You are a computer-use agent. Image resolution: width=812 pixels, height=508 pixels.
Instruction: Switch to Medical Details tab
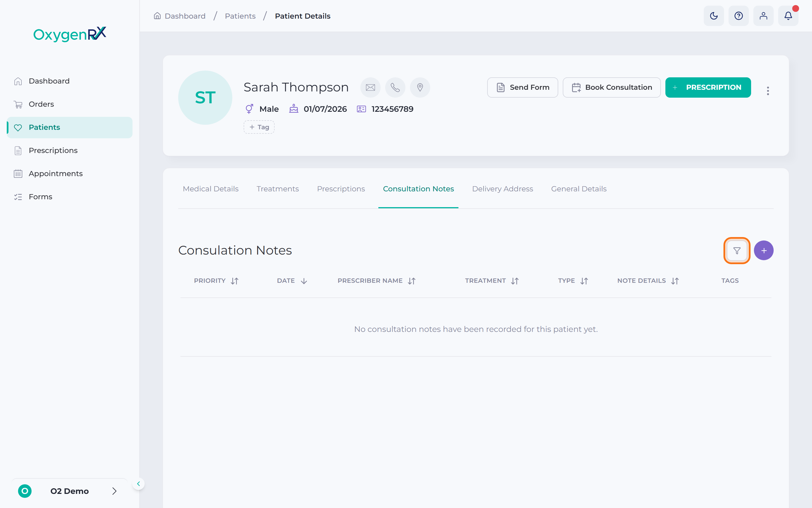211,189
